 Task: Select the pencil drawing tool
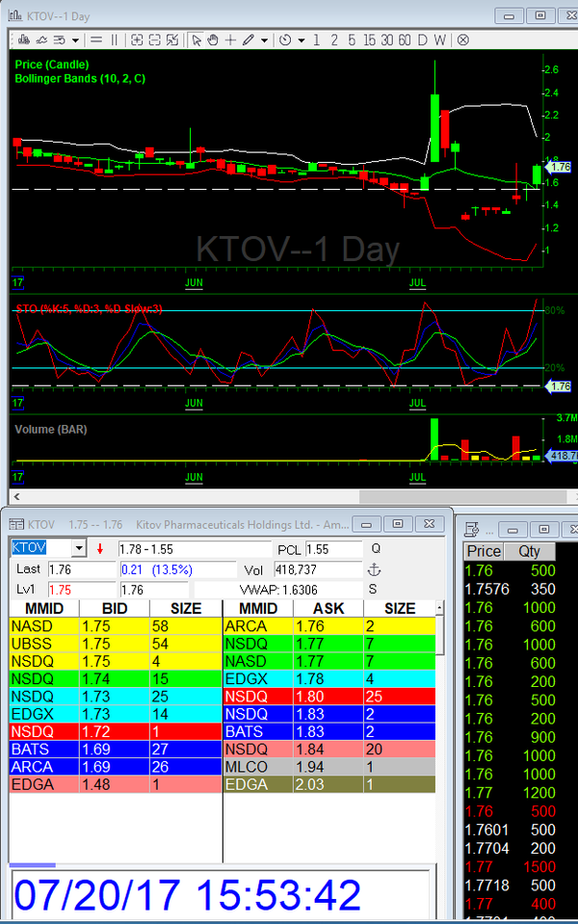[x=248, y=40]
